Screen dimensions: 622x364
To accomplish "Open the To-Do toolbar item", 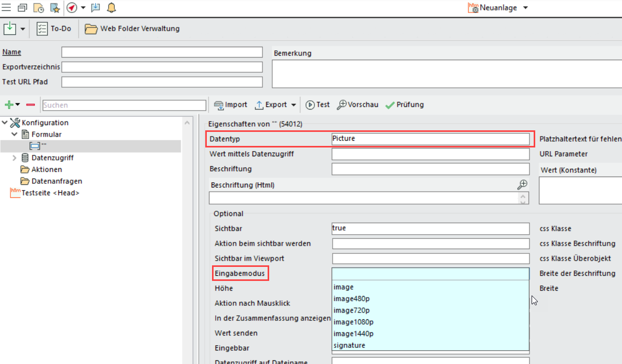I will point(54,29).
